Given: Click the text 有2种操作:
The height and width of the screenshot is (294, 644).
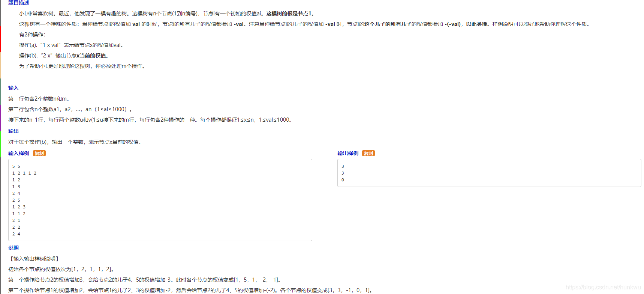Looking at the screenshot, I should click(x=32, y=35).
